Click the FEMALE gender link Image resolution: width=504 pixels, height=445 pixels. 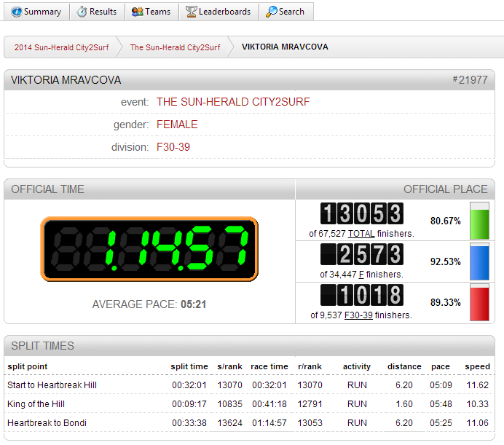[x=177, y=125]
